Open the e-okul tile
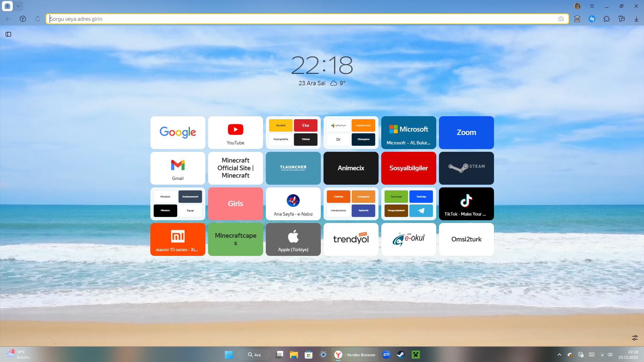 click(409, 239)
